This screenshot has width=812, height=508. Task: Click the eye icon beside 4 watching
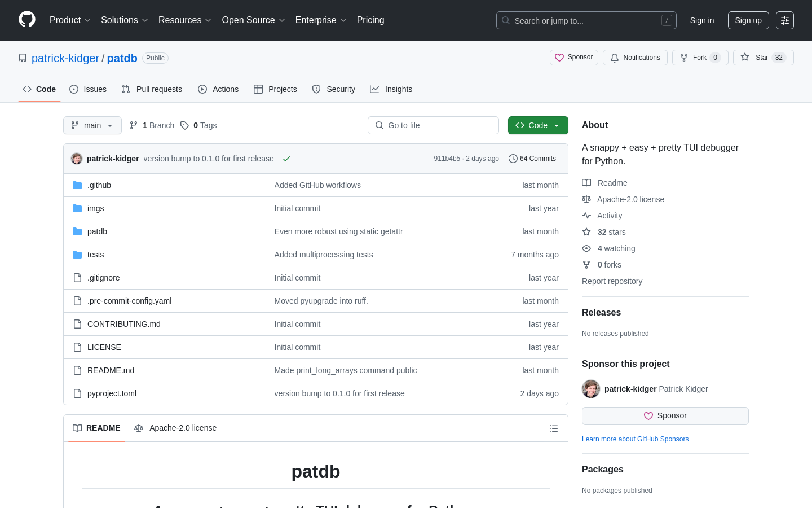coord(586,248)
